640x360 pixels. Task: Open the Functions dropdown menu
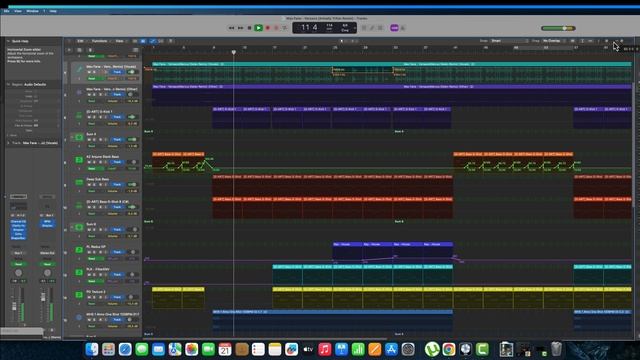tap(100, 41)
